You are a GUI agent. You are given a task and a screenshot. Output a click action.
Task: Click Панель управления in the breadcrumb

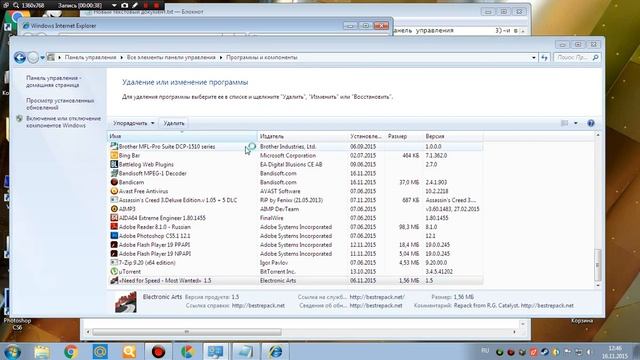[90, 58]
